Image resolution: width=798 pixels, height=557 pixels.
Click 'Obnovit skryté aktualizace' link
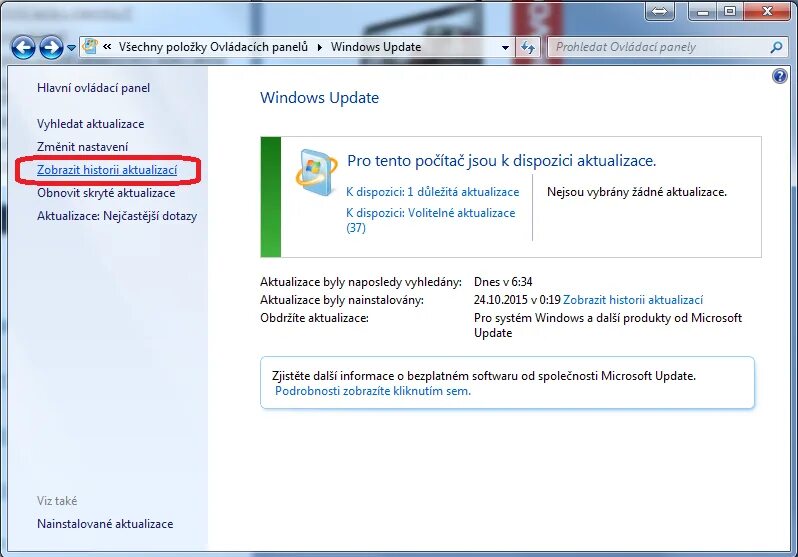coord(106,193)
